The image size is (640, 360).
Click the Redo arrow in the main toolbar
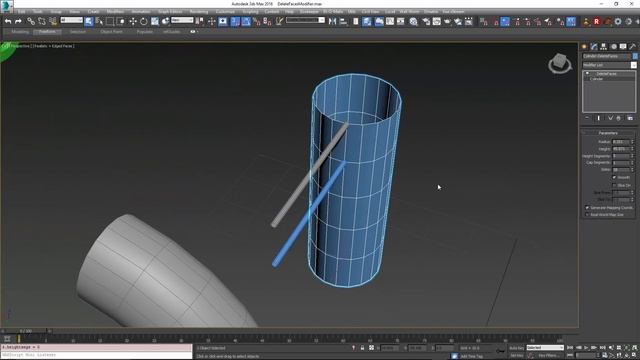(18, 21)
